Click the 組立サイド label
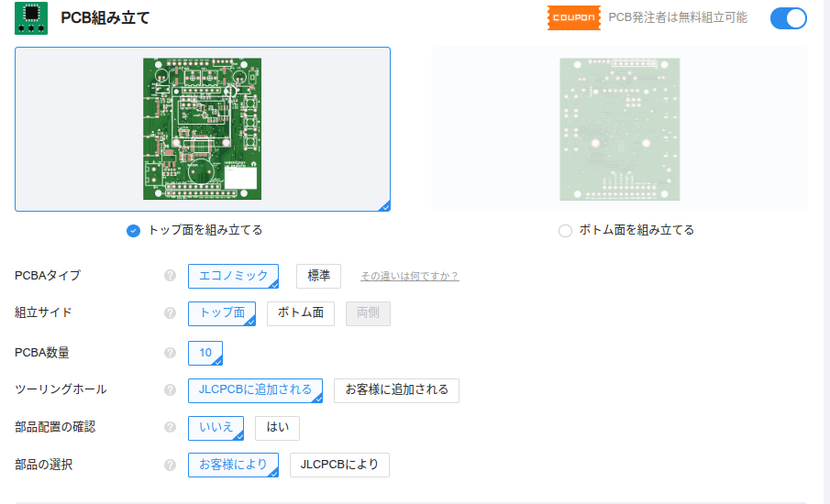830x504 pixels. tap(43, 312)
